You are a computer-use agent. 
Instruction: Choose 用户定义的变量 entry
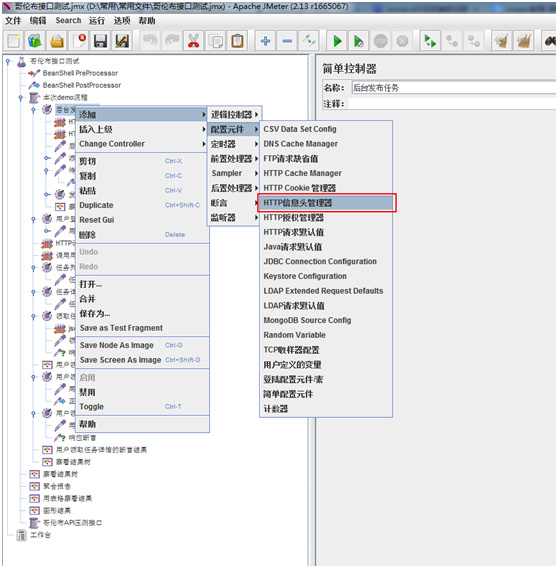(x=326, y=364)
